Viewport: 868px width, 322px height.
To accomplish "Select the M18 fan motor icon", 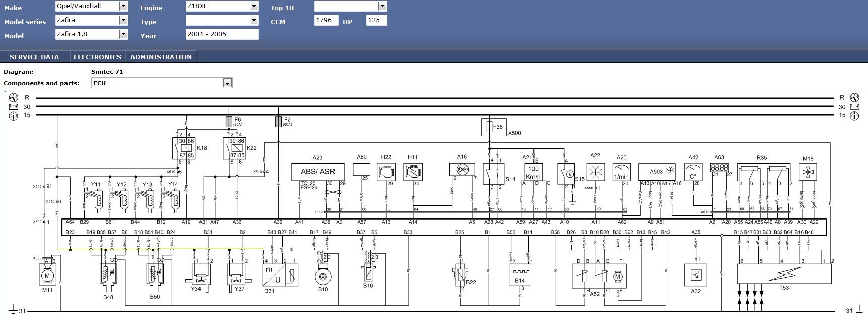I will [808, 172].
